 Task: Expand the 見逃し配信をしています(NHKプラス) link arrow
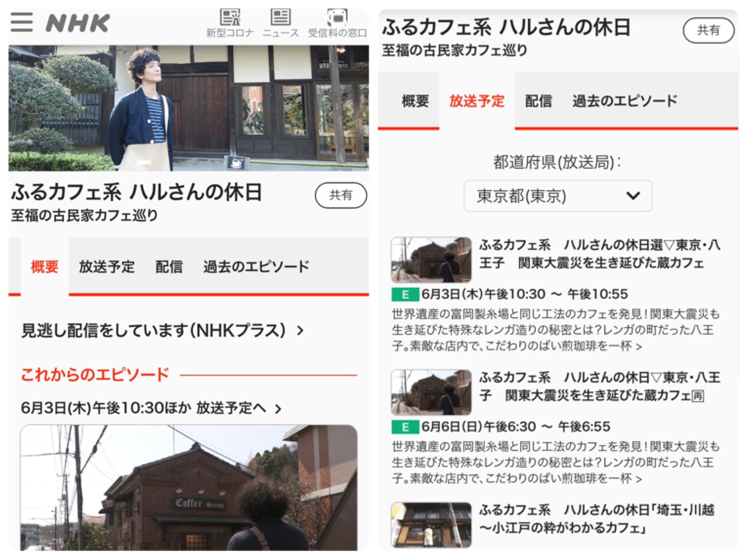301,331
